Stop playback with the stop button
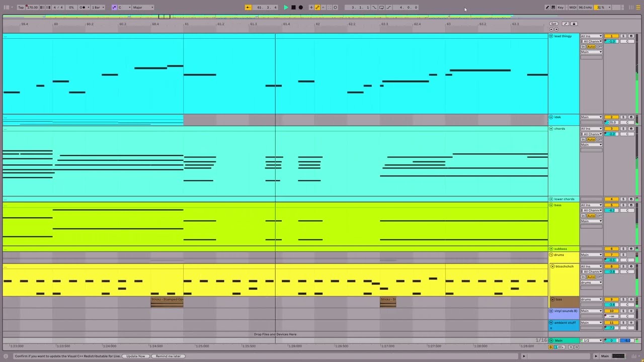Viewport: 644px width, 362px height. tap(293, 7)
